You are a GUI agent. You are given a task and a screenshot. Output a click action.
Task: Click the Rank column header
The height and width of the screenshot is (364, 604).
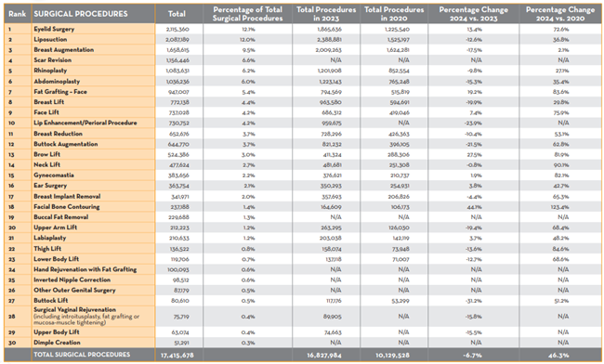pyautogui.click(x=18, y=14)
